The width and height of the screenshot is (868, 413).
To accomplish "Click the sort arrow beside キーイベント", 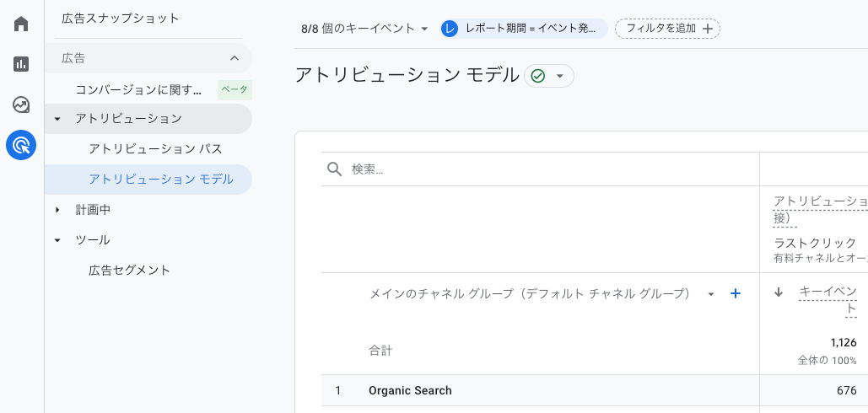I will coord(779,292).
